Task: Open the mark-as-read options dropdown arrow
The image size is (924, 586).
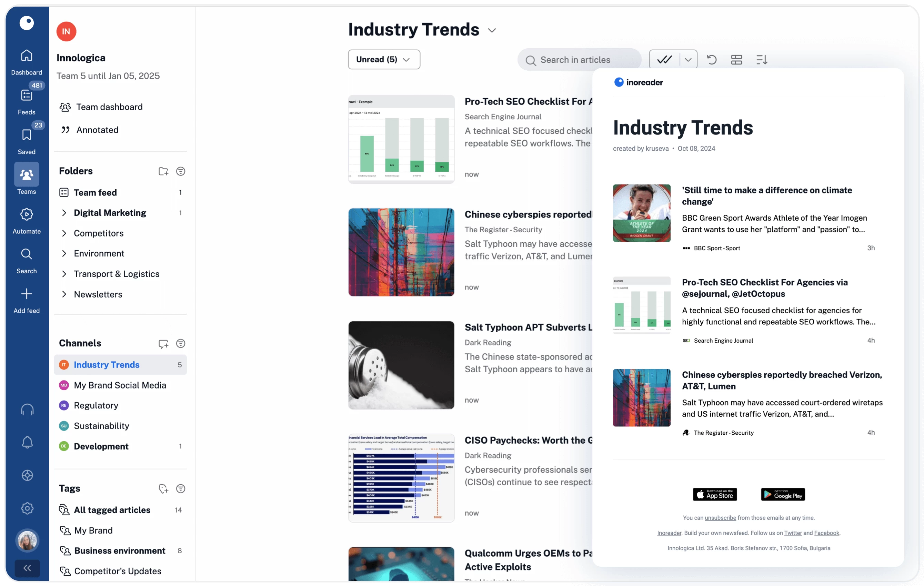Action: (x=688, y=60)
